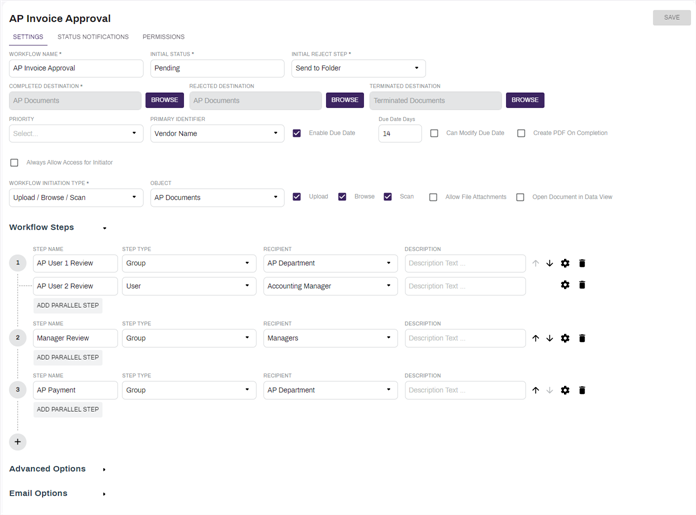Open Step Type dropdown for AP User 2 Review
Viewport: 696px width, 515px height.
click(189, 286)
